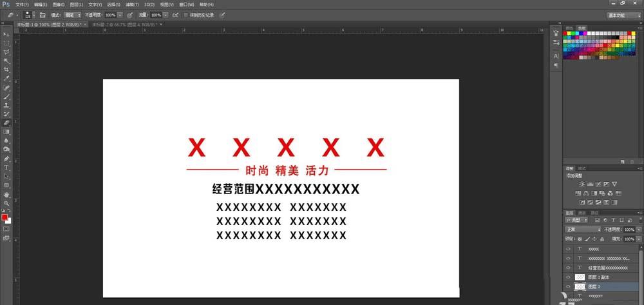Open layer filter type dropdown
This screenshot has width=644, height=305.
[x=578, y=221]
